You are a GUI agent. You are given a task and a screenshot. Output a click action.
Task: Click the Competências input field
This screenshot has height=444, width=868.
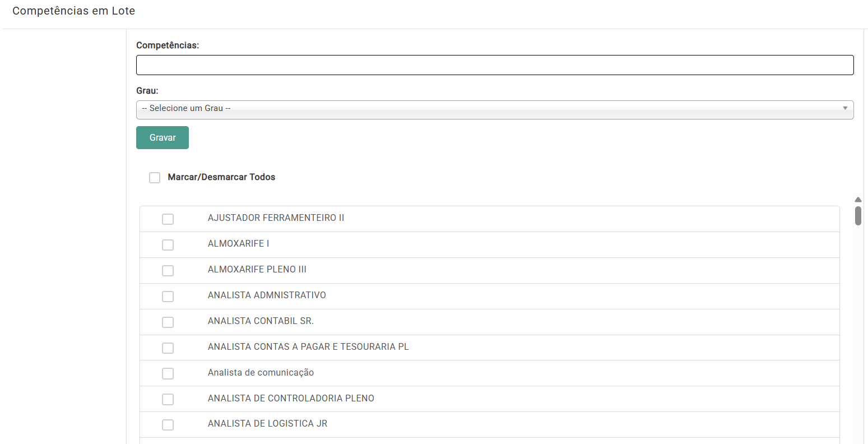494,65
